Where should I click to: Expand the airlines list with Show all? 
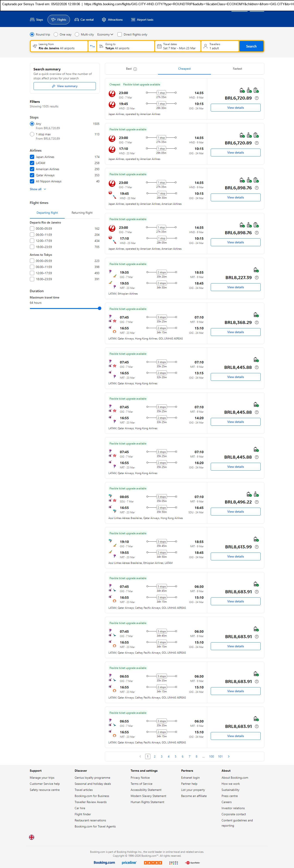38,189
